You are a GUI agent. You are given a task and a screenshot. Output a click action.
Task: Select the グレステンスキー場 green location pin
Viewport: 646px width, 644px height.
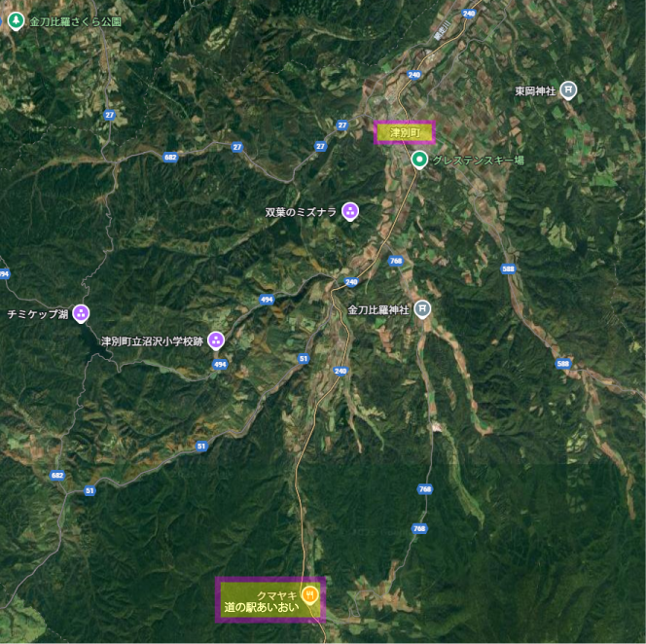click(x=419, y=160)
